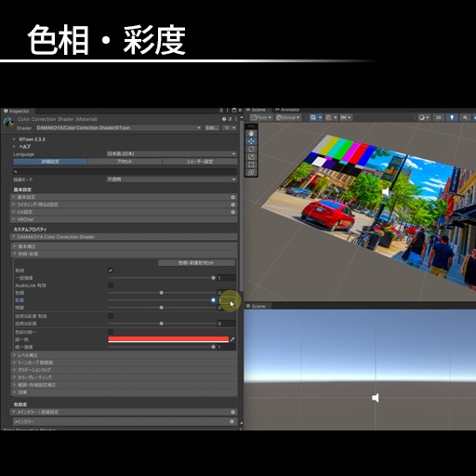Click gear icon on 基本設定 row
This screenshot has height=476, width=476.
tap(232, 197)
